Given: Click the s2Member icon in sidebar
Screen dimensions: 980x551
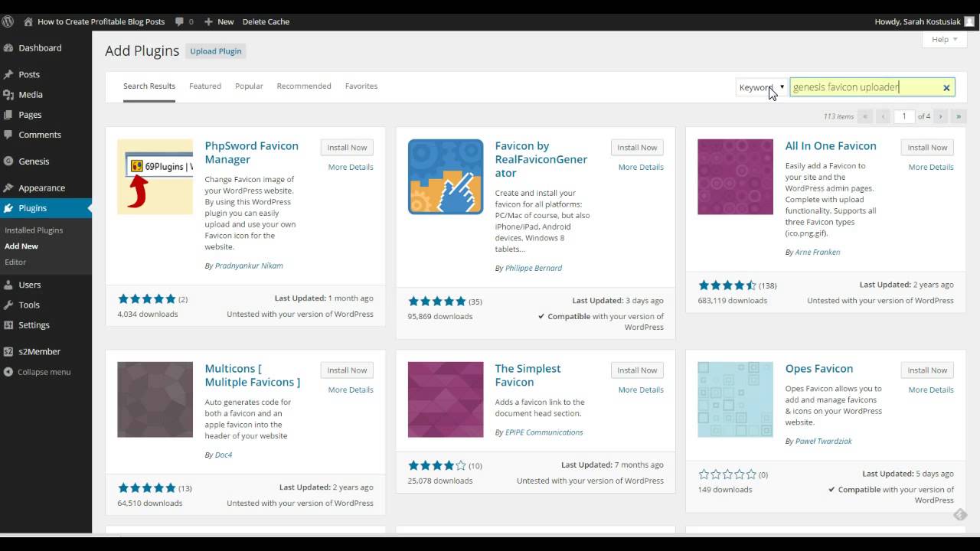Looking at the screenshot, I should pyautogui.click(x=8, y=351).
